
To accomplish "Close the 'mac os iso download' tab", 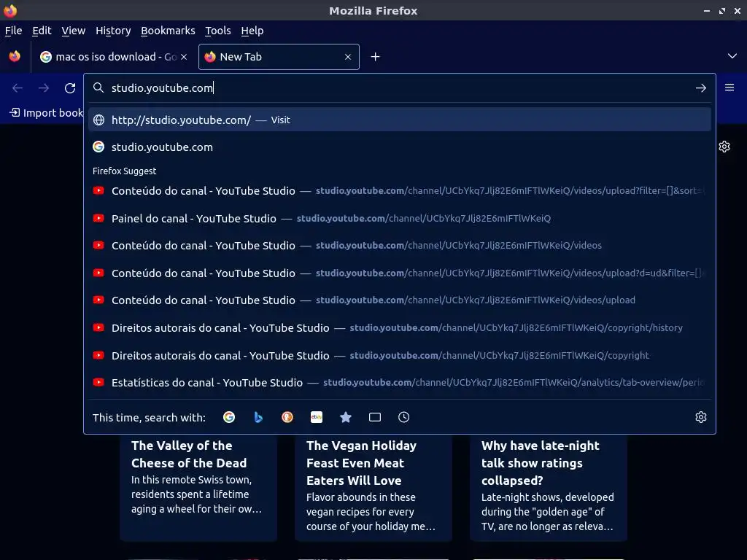I will pyautogui.click(x=184, y=57).
